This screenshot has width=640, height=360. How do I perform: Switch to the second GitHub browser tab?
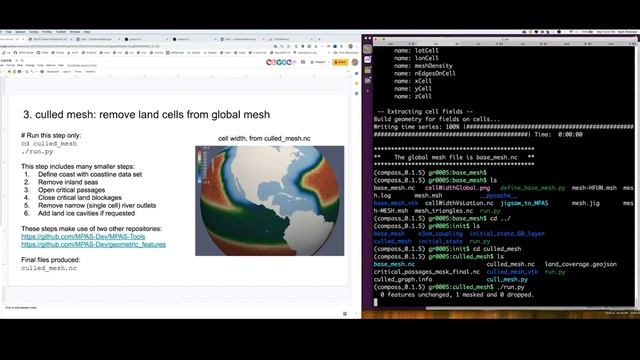point(194,39)
